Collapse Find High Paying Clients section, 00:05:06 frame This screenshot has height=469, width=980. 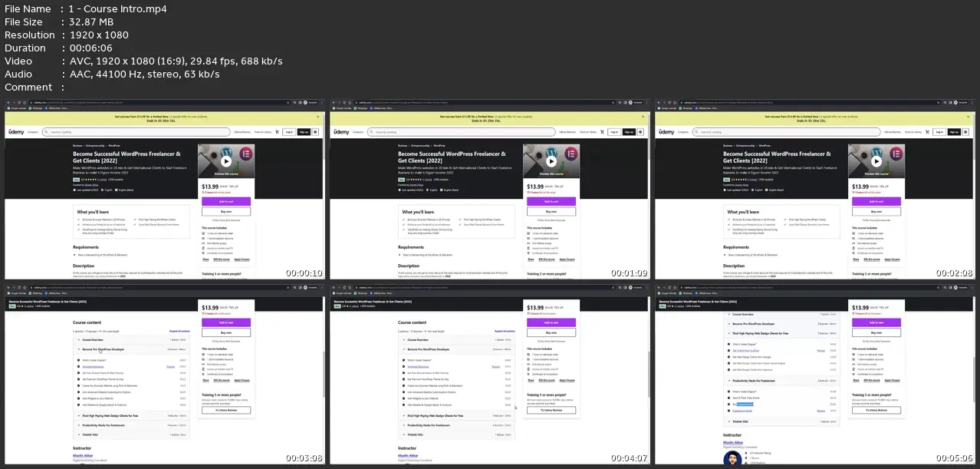pos(783,334)
